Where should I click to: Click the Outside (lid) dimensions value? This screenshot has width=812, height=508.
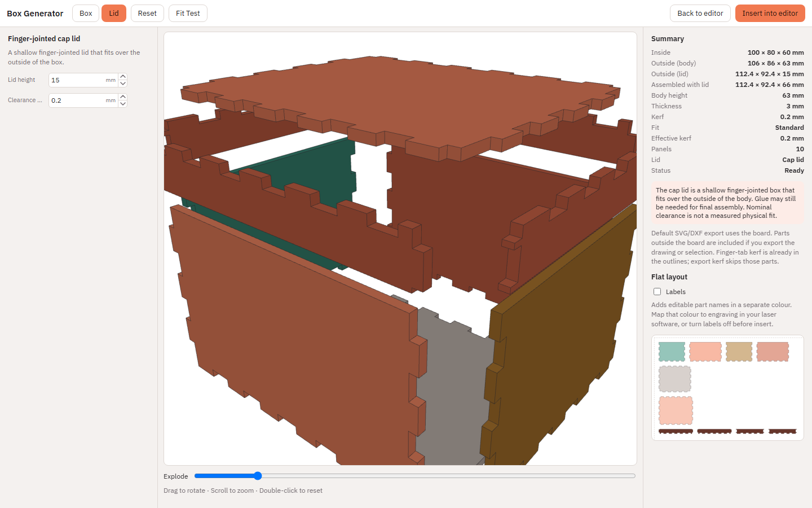point(770,74)
